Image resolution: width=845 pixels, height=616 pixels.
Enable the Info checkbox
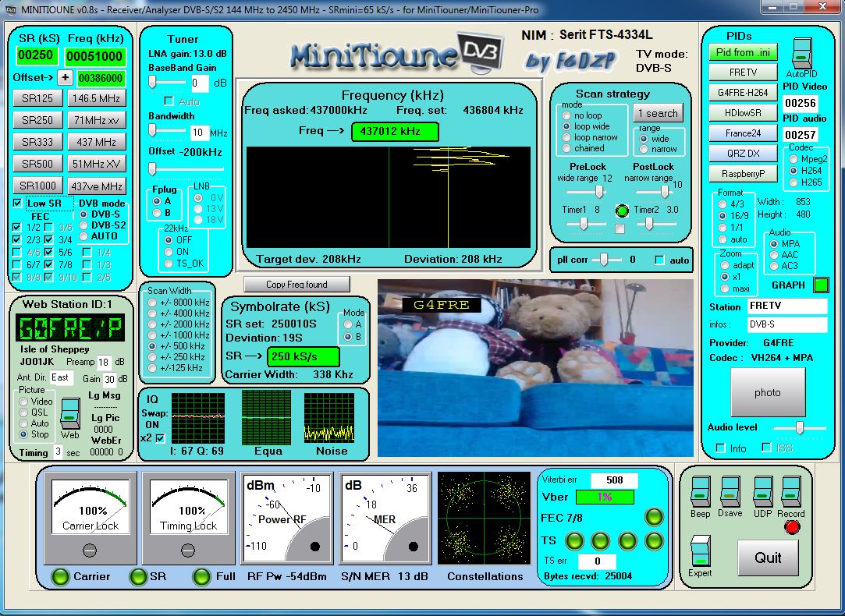click(720, 448)
